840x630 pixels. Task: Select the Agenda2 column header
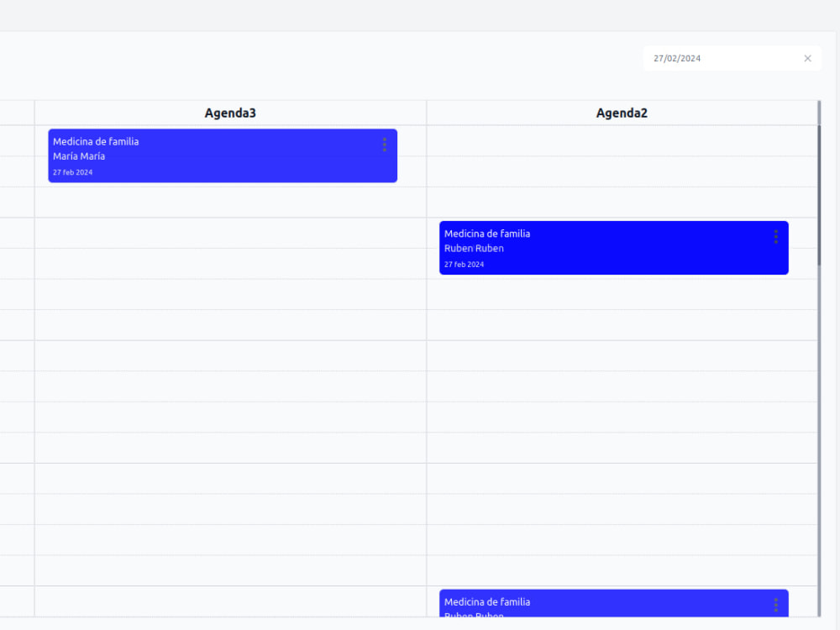(x=622, y=113)
